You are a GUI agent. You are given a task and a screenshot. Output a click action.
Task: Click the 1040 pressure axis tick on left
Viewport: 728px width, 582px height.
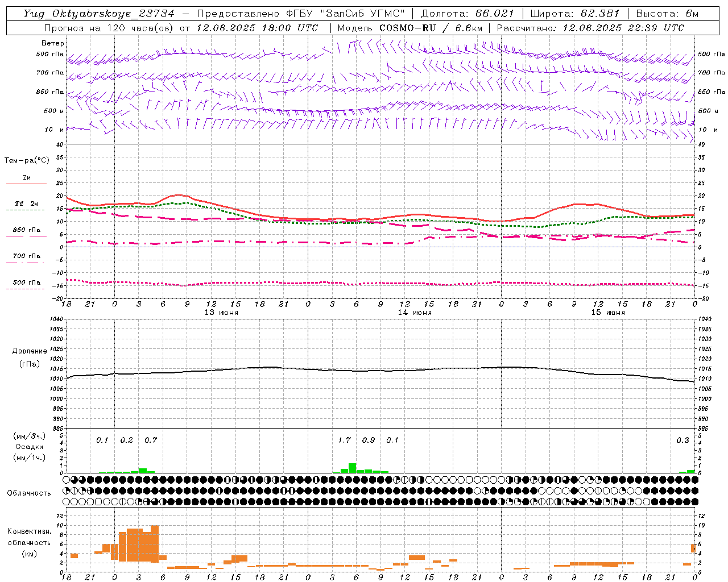tap(55, 319)
